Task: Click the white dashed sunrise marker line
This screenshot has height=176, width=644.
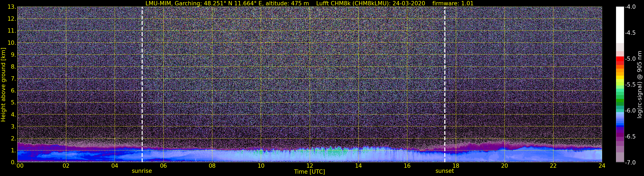Action: [x=142, y=85]
